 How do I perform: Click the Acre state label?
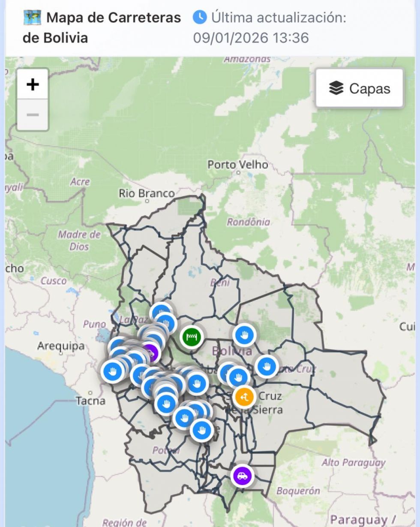click(x=80, y=181)
